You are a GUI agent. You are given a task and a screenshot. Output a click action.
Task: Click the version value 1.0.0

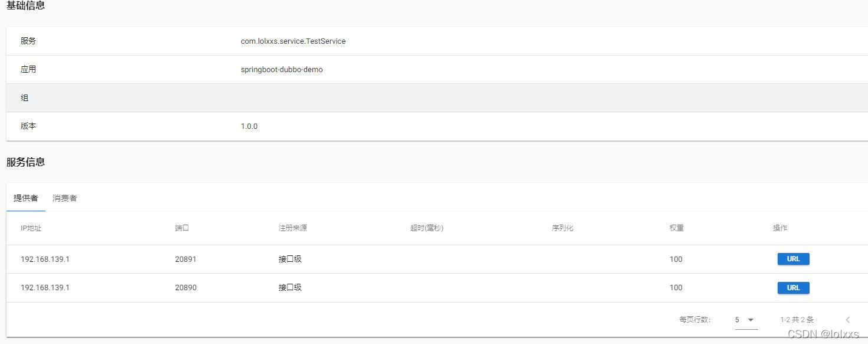coord(249,126)
